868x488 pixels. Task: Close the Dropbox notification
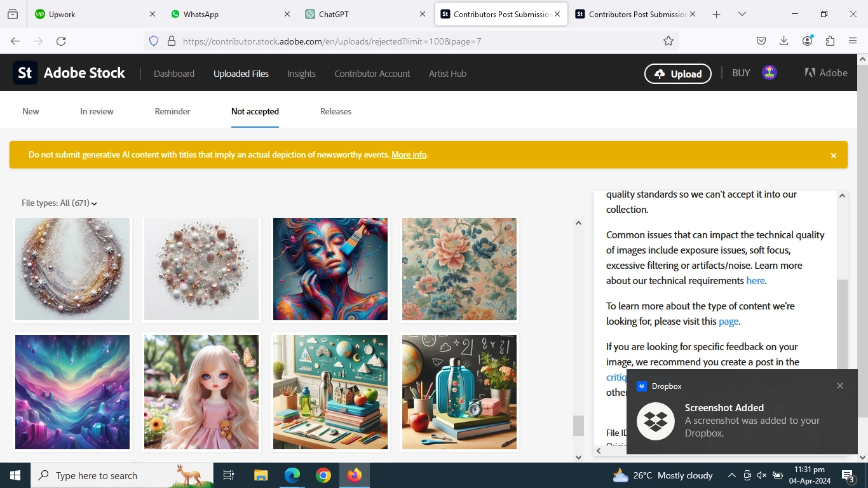[x=840, y=386]
